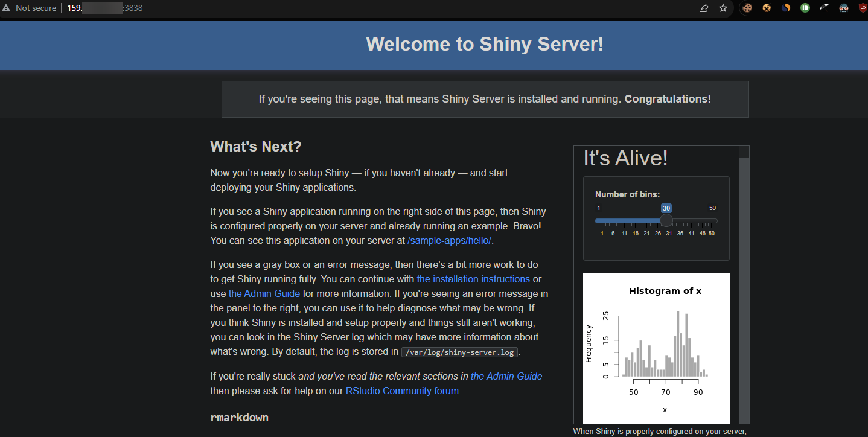Image resolution: width=868 pixels, height=437 pixels.
Task: Visit the RStudio Community forum link
Action: click(x=402, y=391)
